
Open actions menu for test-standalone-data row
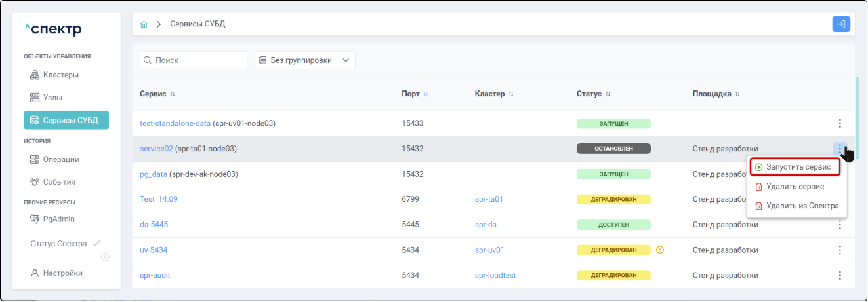click(840, 123)
